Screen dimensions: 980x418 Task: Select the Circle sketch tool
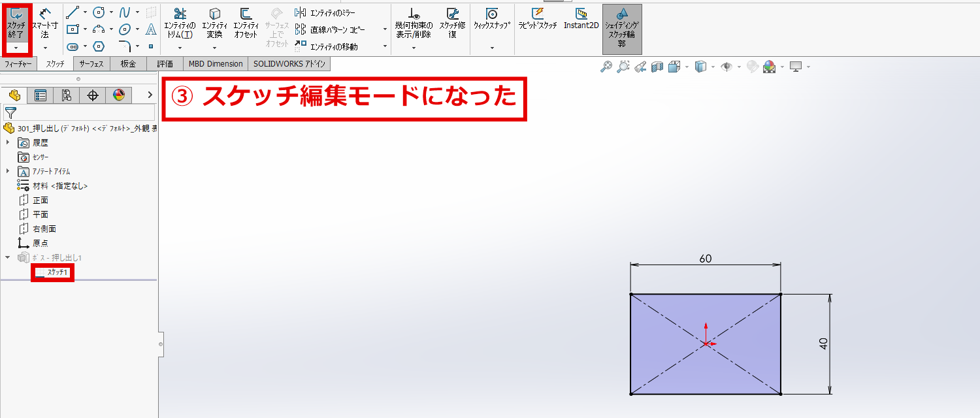pos(99,12)
